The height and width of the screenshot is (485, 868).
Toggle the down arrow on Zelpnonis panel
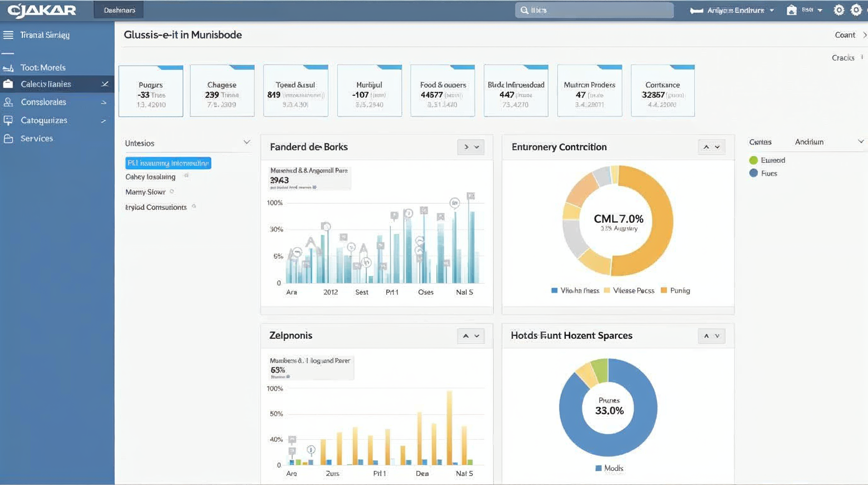[x=477, y=336]
